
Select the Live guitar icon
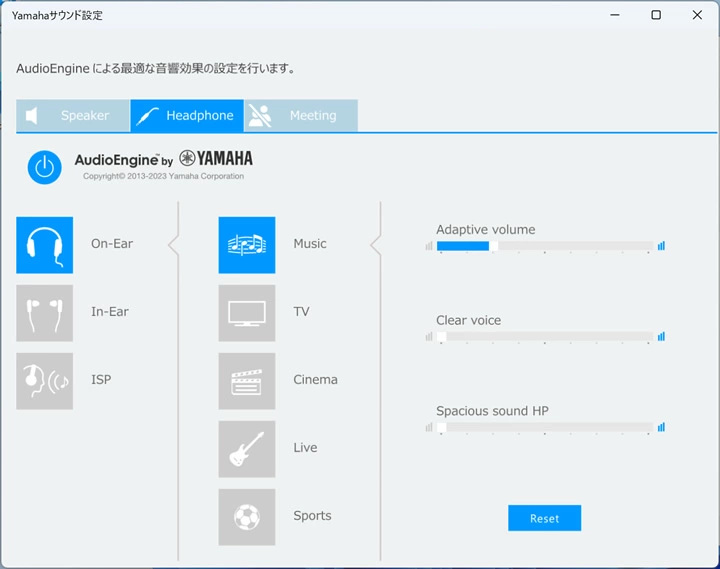[x=247, y=449]
